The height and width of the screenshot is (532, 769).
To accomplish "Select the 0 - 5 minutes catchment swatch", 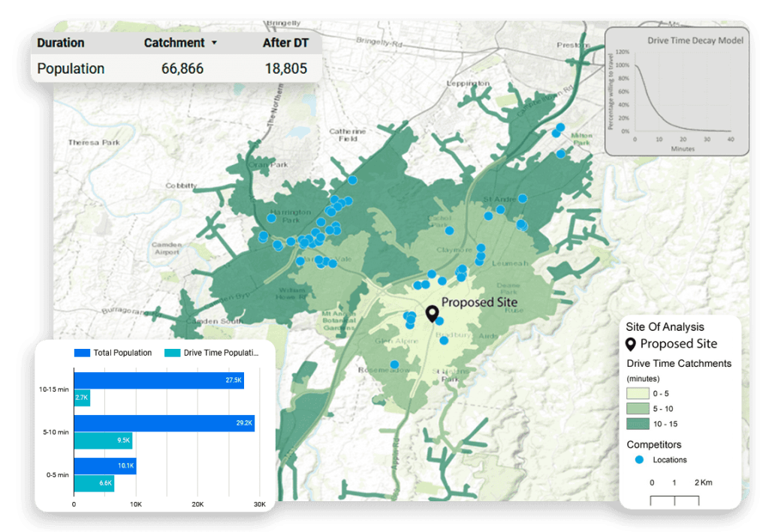I will tap(639, 393).
